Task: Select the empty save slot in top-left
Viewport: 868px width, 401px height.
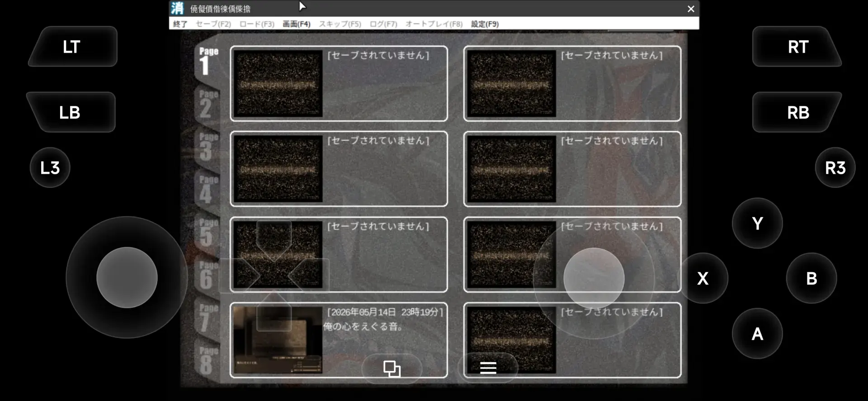Action: click(x=339, y=83)
